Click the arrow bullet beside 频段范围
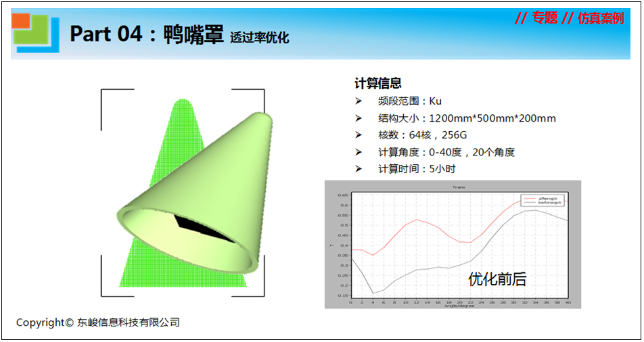The image size is (644, 342). point(359,101)
